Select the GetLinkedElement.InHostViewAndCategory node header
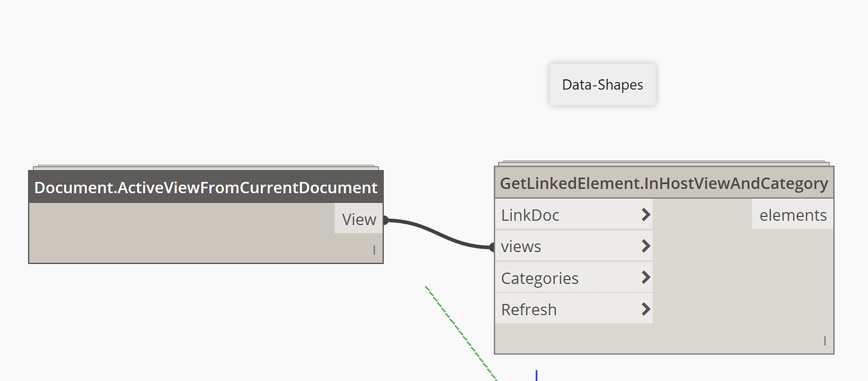This screenshot has width=868, height=381. [x=664, y=183]
